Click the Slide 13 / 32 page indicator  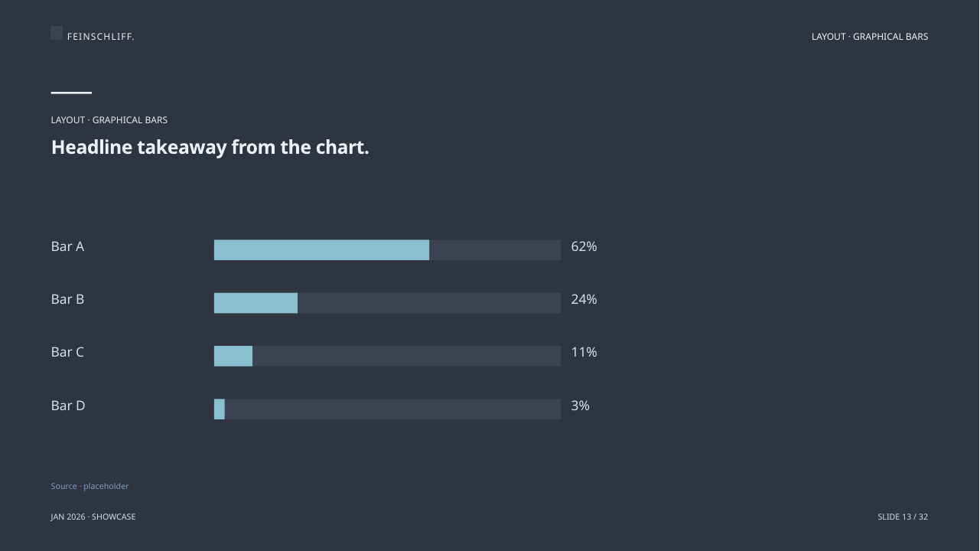click(903, 517)
